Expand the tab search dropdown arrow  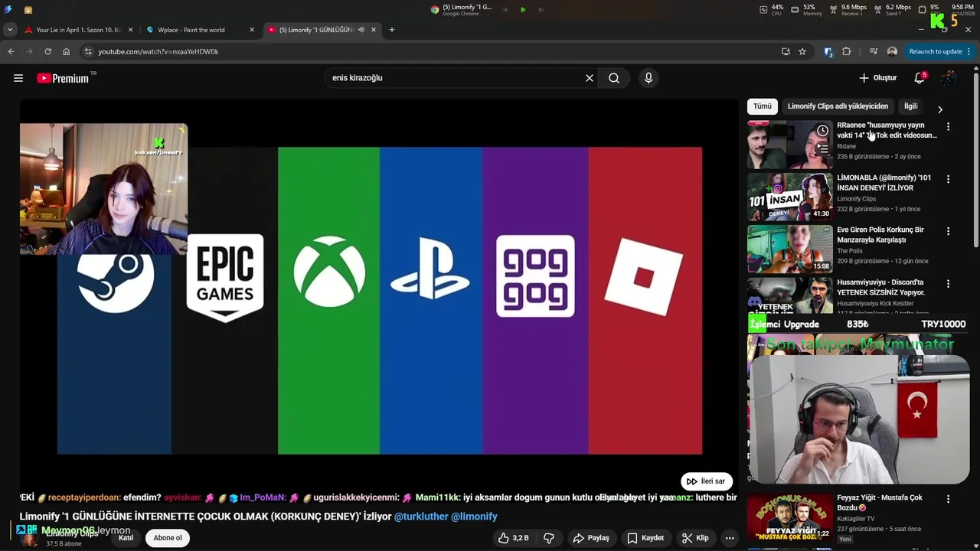[x=9, y=30]
